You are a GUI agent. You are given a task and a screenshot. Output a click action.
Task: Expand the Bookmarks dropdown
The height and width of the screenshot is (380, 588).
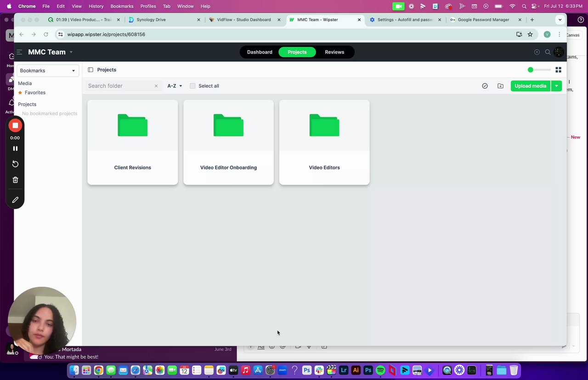point(48,71)
